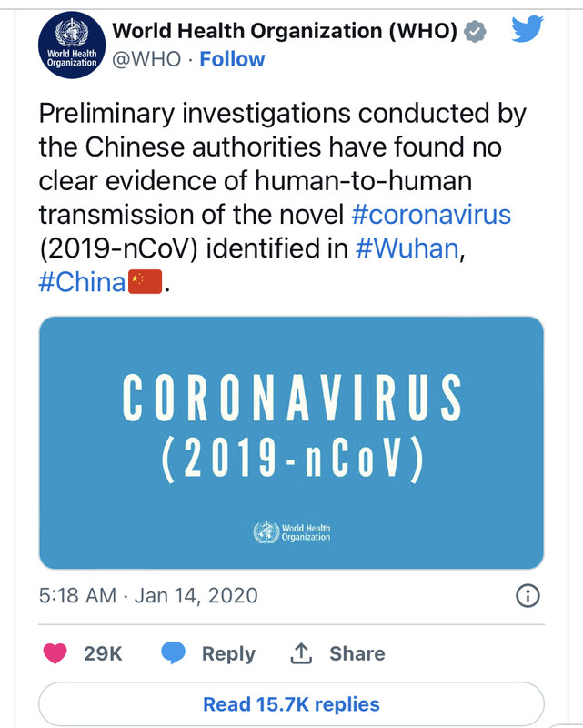The height and width of the screenshot is (728, 583).
Task: Click the verified badge next to WHO
Action: [x=476, y=32]
